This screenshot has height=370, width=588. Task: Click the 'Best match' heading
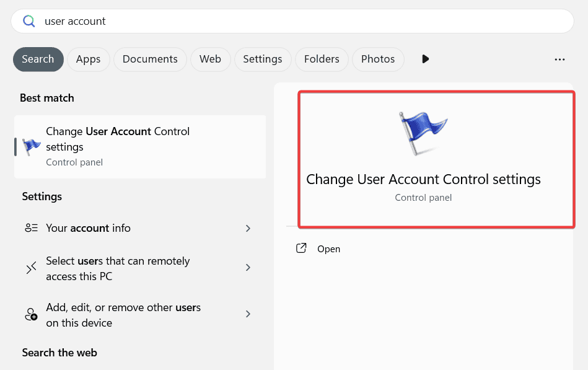tap(47, 98)
